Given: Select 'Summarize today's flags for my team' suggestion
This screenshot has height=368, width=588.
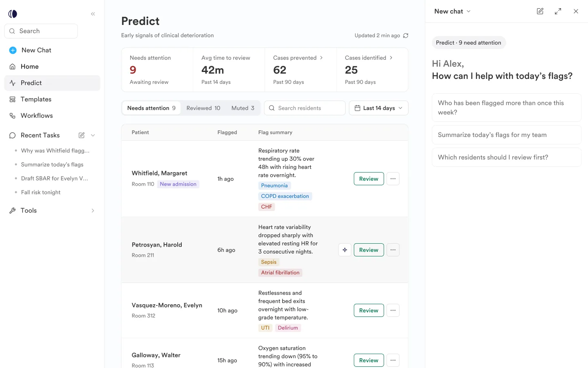Looking at the screenshot, I should [x=506, y=135].
